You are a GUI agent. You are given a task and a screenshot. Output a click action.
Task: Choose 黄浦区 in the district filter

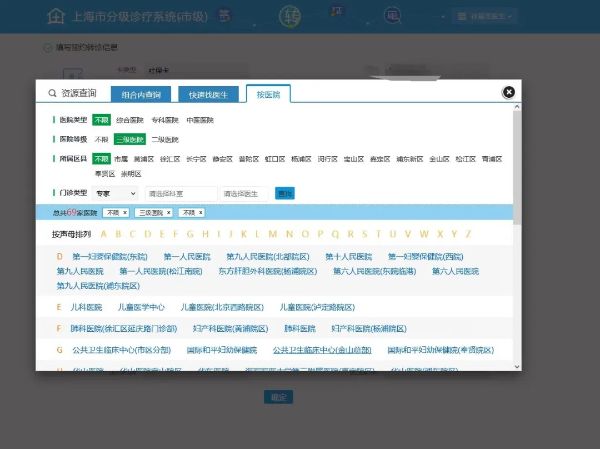(x=143, y=158)
